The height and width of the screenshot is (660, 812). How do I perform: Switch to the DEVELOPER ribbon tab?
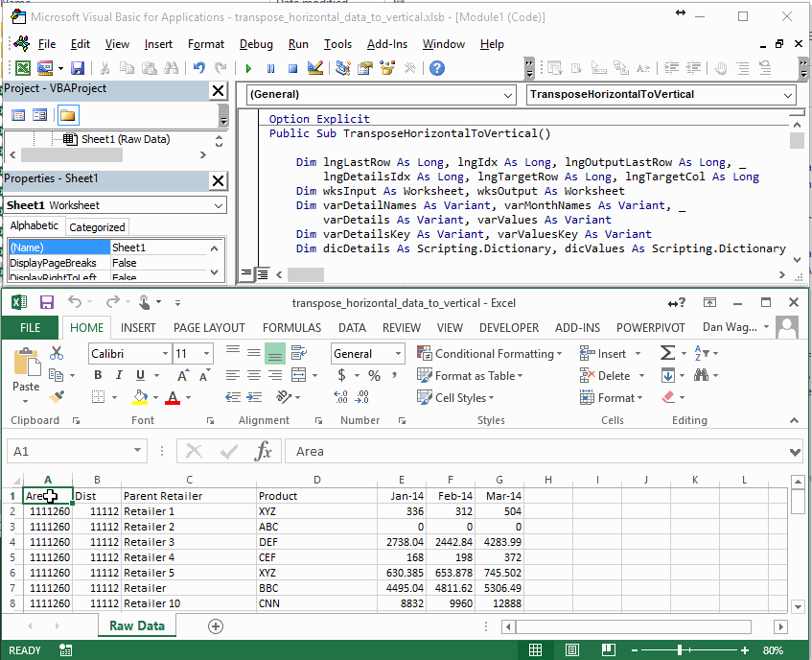[x=509, y=327]
